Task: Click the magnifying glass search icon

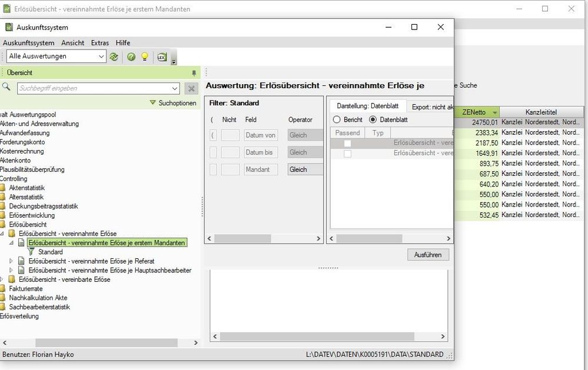Action: 6,88
